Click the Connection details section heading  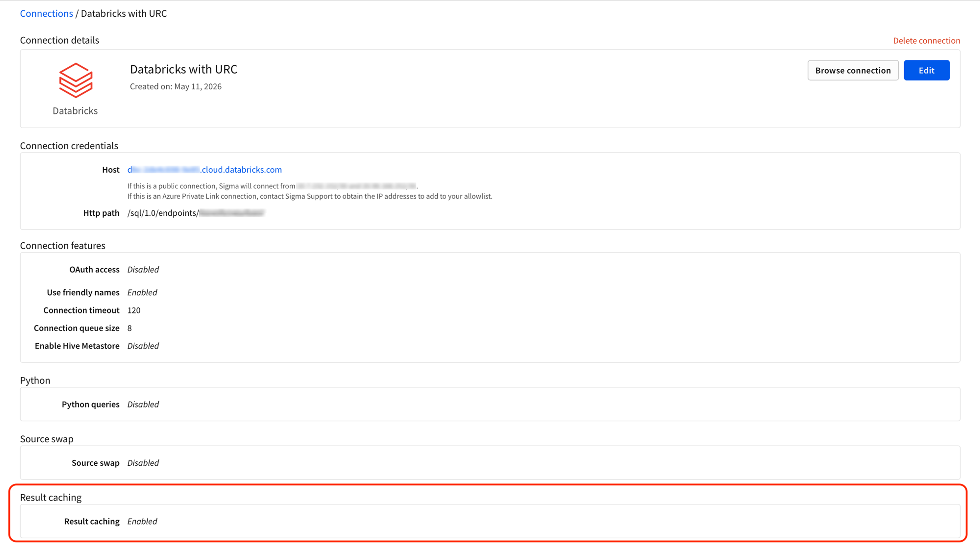[x=59, y=40]
